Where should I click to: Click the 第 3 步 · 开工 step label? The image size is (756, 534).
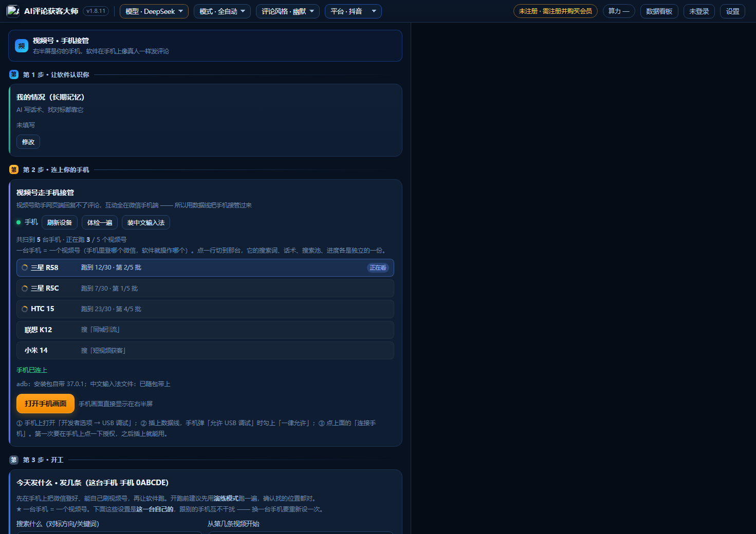43,460
